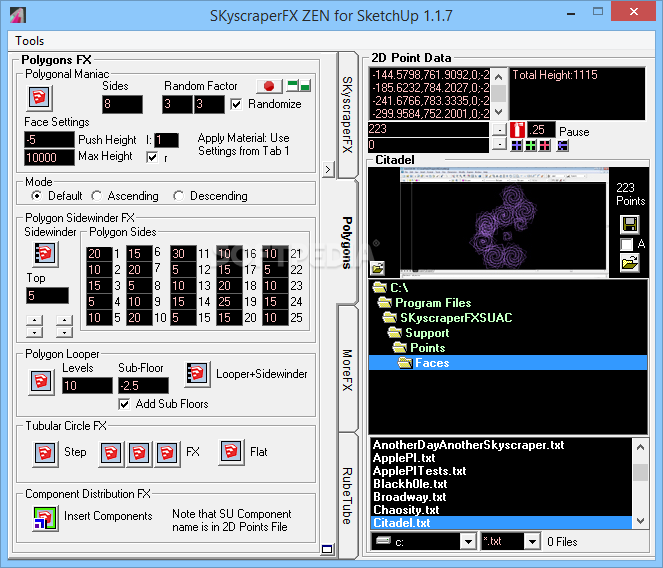
Task: Click the app icon in title bar
Action: pyautogui.click(x=18, y=15)
